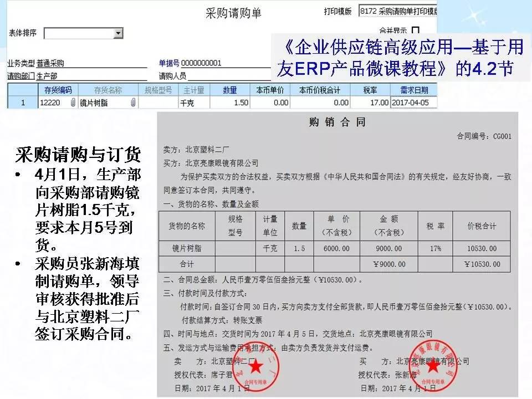532x399 pixels.
Task: Click the 数量 column header
Action: point(230,90)
